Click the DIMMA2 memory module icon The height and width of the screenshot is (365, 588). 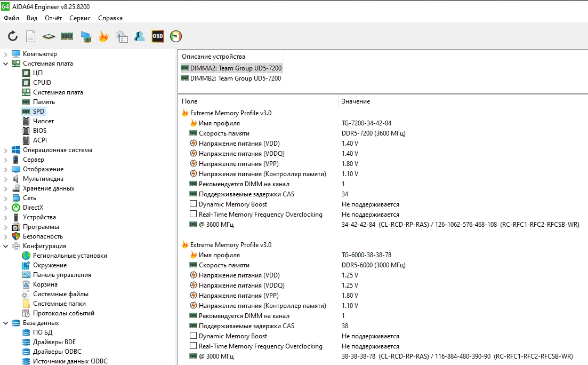click(x=184, y=68)
